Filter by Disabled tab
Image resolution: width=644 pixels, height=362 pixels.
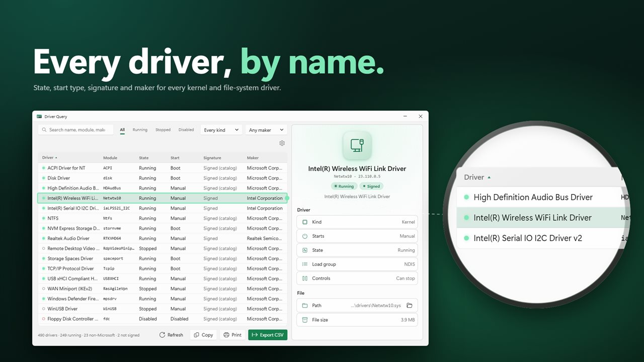(186, 130)
